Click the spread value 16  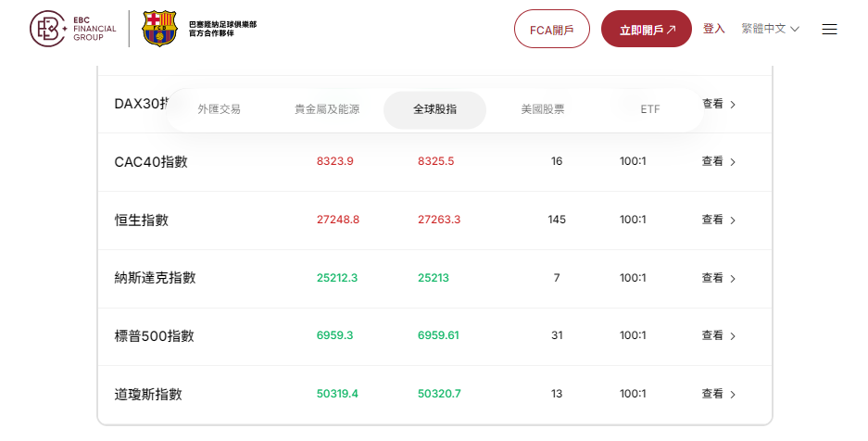[557, 161]
